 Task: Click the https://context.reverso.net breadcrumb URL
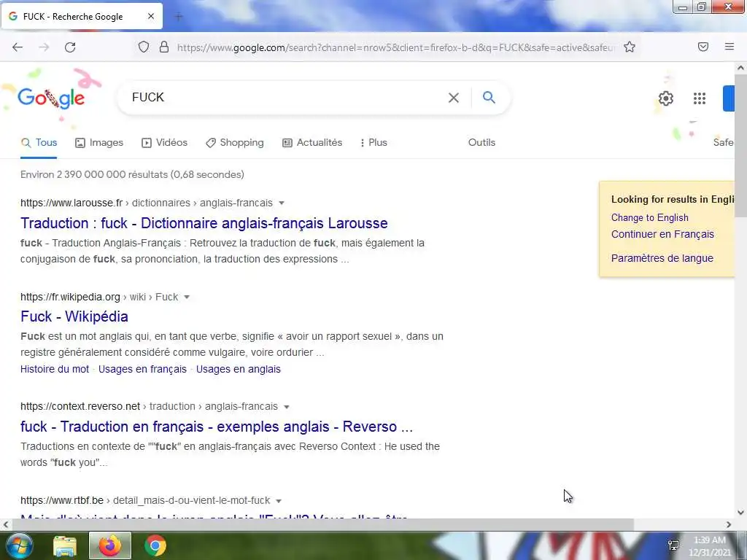pos(80,407)
